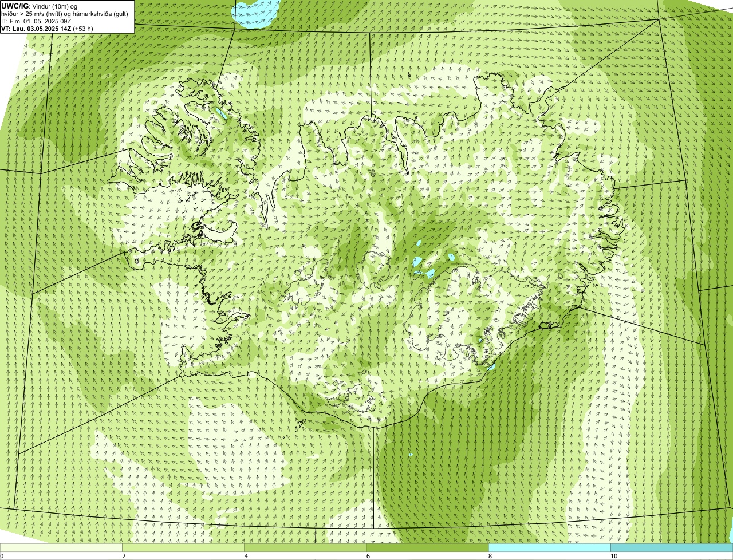Click the 0–2 m/s pale yellow legend swatch
The width and height of the screenshot is (733, 560).
(x=61, y=547)
